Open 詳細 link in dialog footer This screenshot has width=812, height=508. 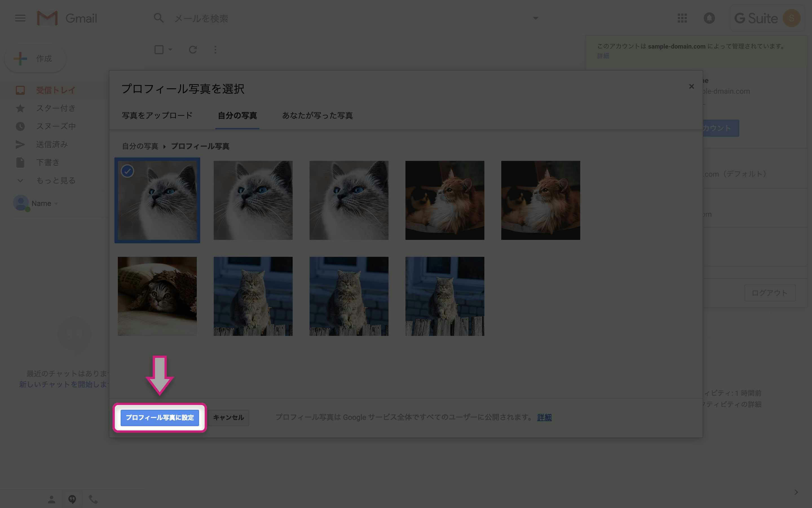pos(544,417)
